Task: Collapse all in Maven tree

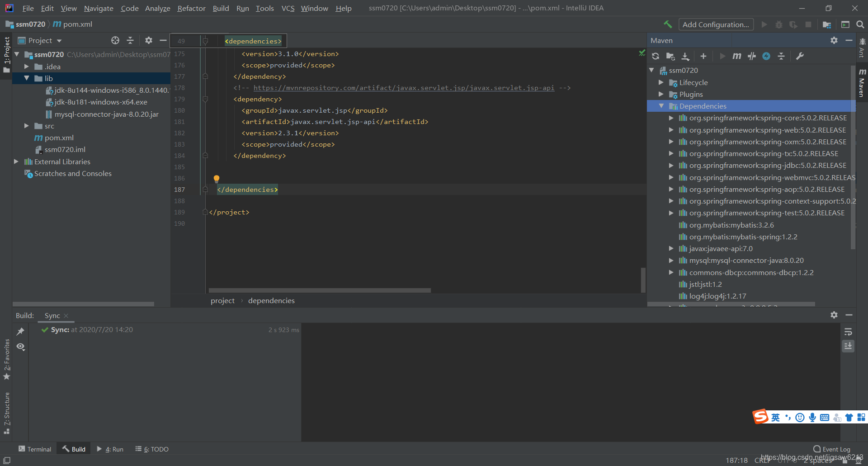Action: [x=781, y=56]
